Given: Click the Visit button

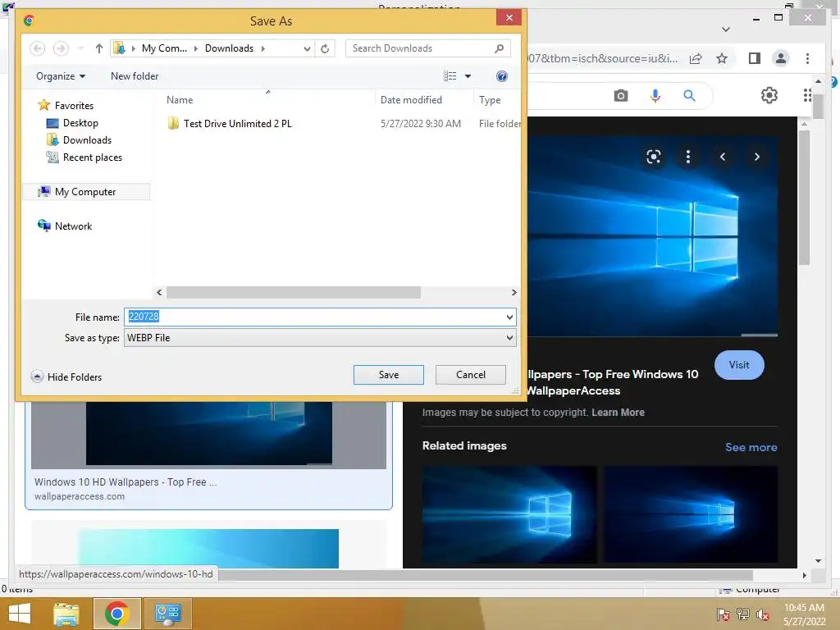Looking at the screenshot, I should [x=739, y=365].
